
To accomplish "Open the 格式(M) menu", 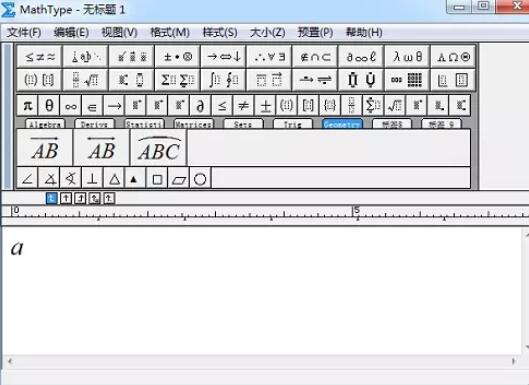I will [170, 32].
